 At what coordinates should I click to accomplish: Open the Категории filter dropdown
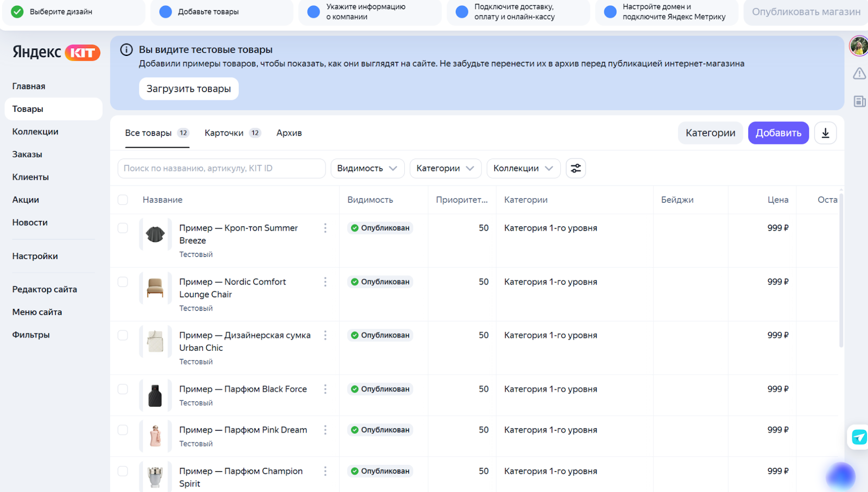445,168
